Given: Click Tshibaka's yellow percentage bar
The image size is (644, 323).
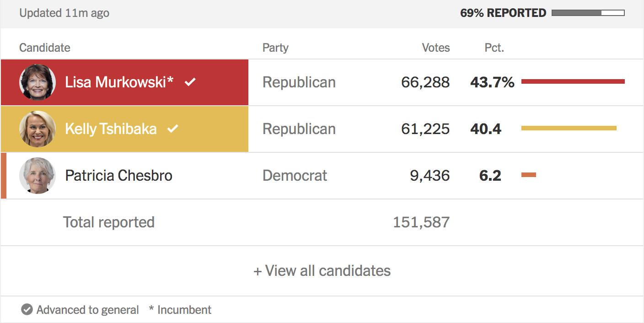Looking at the screenshot, I should pos(569,128).
